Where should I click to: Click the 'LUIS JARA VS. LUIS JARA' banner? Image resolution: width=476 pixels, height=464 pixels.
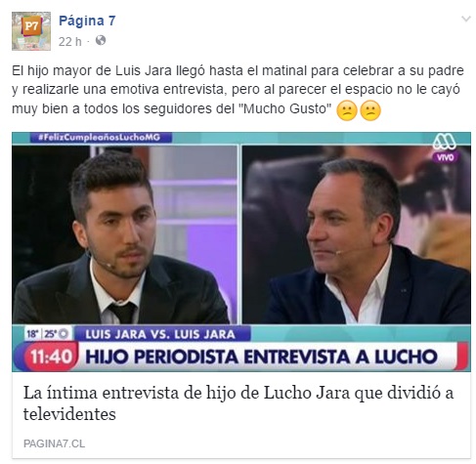pos(162,334)
